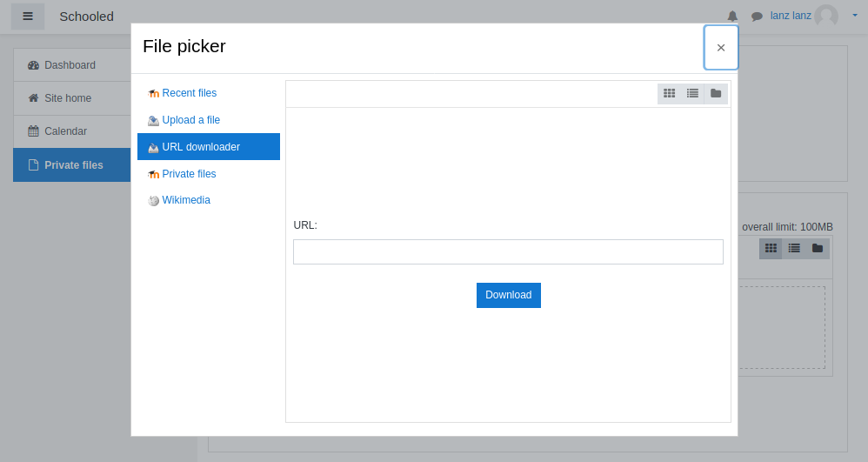
Task: Click the 'File picker' dialog title
Action: point(184,46)
